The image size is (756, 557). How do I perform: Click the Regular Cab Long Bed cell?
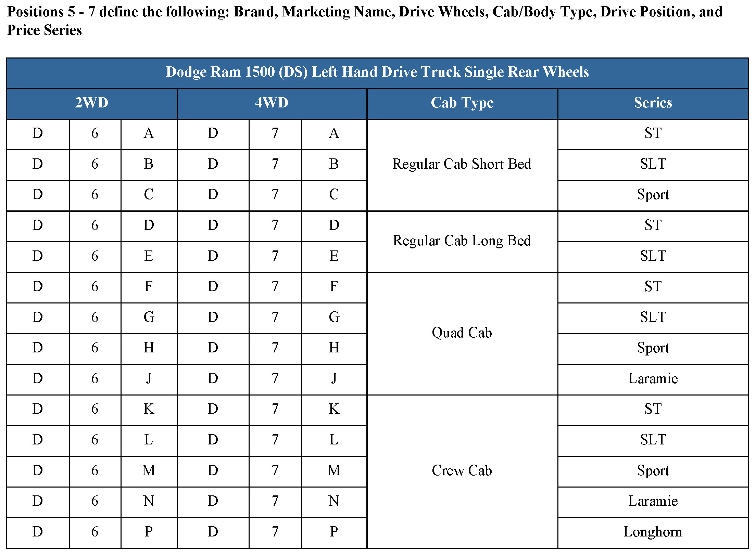tap(462, 241)
